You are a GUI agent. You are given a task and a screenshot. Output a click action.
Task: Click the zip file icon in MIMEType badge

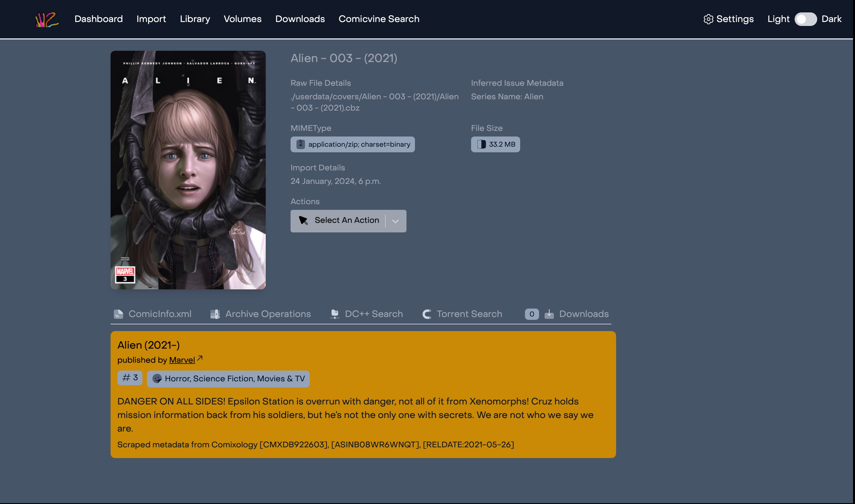(x=300, y=144)
